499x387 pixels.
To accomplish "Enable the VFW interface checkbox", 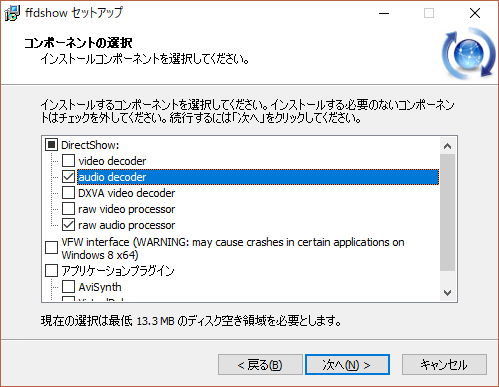I will (51, 248).
